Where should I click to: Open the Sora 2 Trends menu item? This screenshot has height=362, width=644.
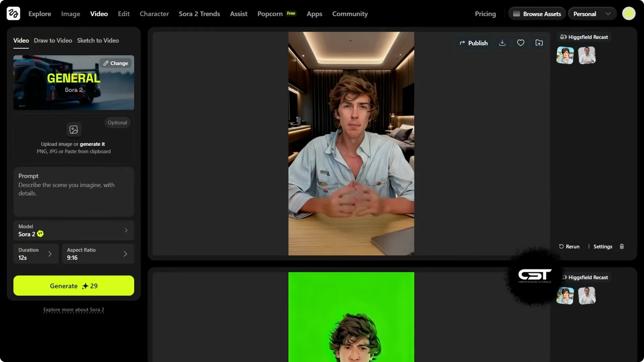click(x=199, y=14)
